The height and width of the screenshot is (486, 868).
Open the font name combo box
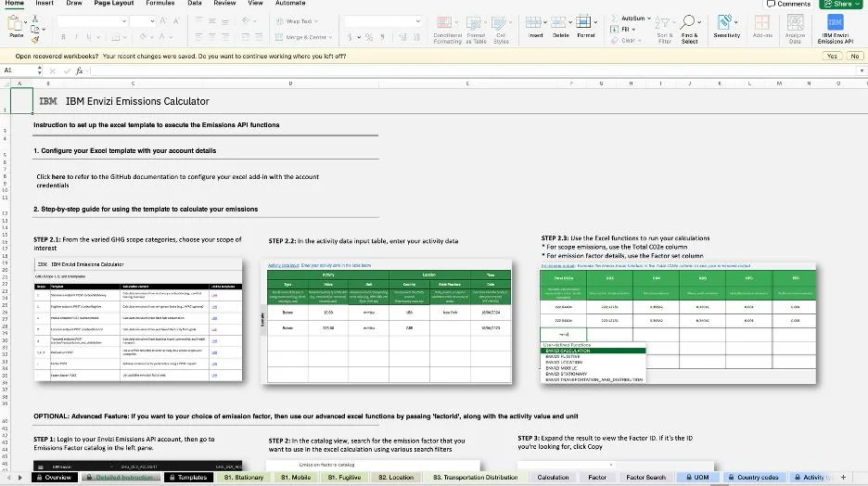click(93, 21)
